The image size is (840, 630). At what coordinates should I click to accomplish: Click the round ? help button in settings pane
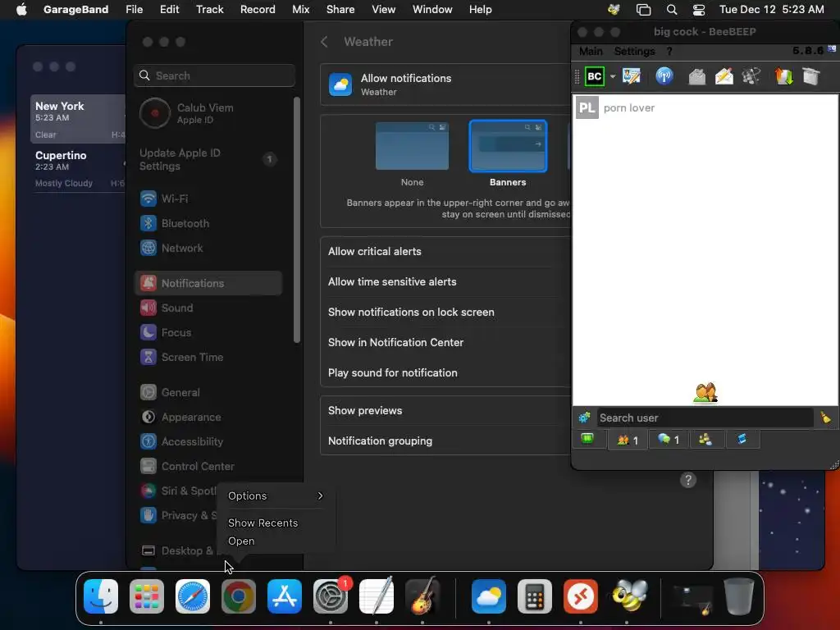(688, 480)
